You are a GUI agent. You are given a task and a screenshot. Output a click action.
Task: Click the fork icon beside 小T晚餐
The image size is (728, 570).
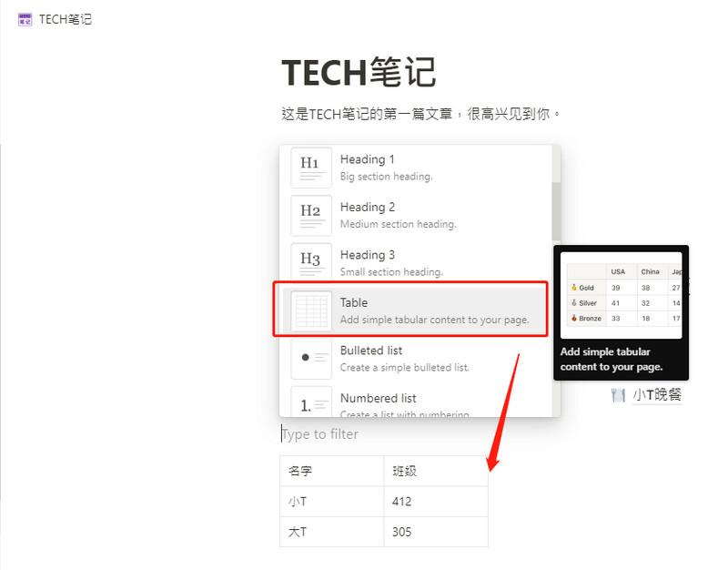[x=619, y=395]
